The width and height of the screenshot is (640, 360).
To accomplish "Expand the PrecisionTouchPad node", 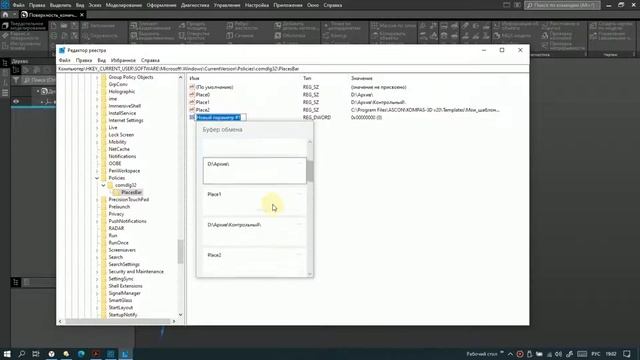I will [97, 200].
